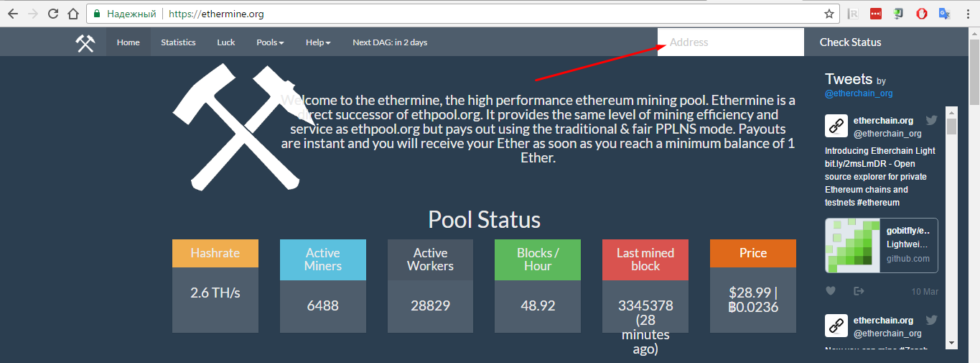Click the 3345378 last mined block number
This screenshot has width=980, height=363.
click(645, 305)
